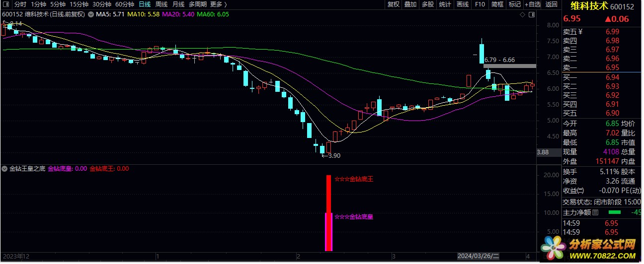644x264 pixels.
Task: Click the 返回 back button
Action: pos(552,4)
